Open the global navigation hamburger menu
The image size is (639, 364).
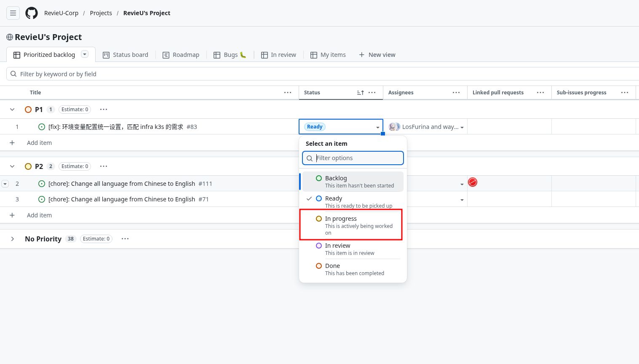coord(13,13)
